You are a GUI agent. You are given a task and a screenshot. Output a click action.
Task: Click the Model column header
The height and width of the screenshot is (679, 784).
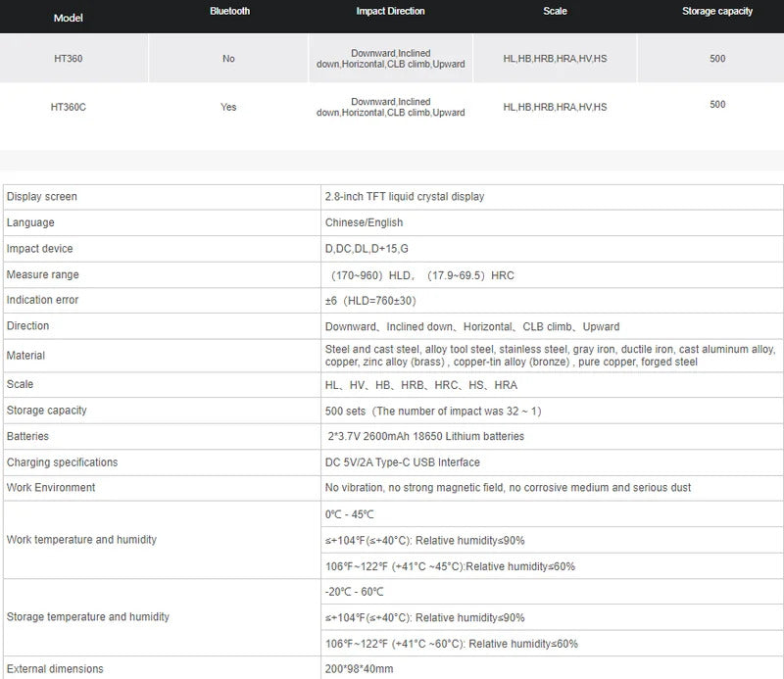click(69, 19)
